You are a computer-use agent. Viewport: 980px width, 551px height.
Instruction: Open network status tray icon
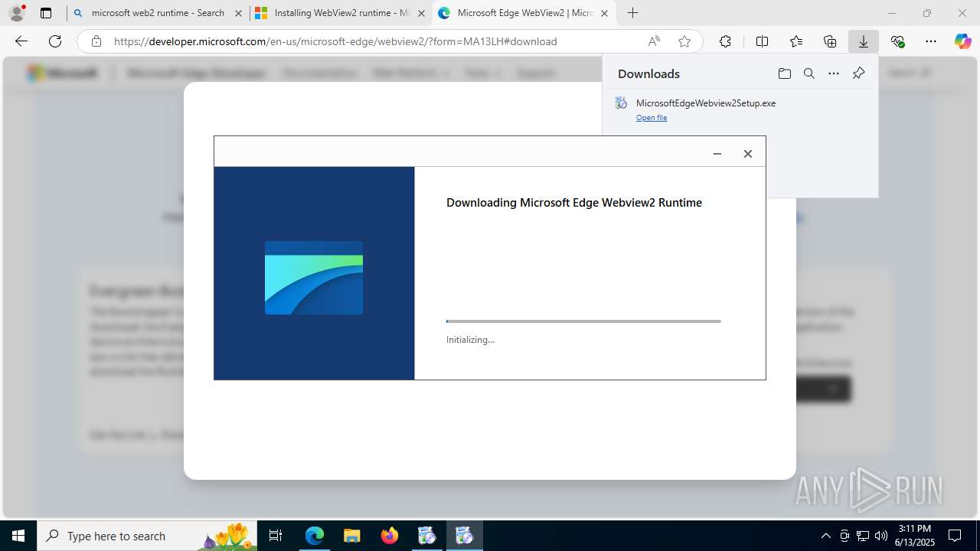point(863,536)
